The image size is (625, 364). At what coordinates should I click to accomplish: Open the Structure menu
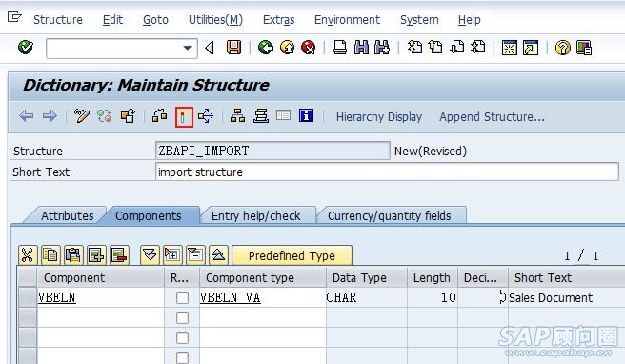click(58, 20)
